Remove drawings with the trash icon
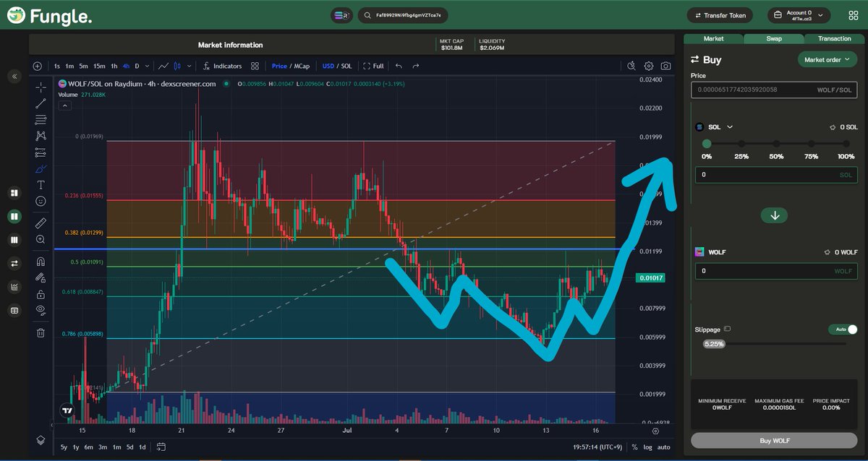 (x=41, y=332)
